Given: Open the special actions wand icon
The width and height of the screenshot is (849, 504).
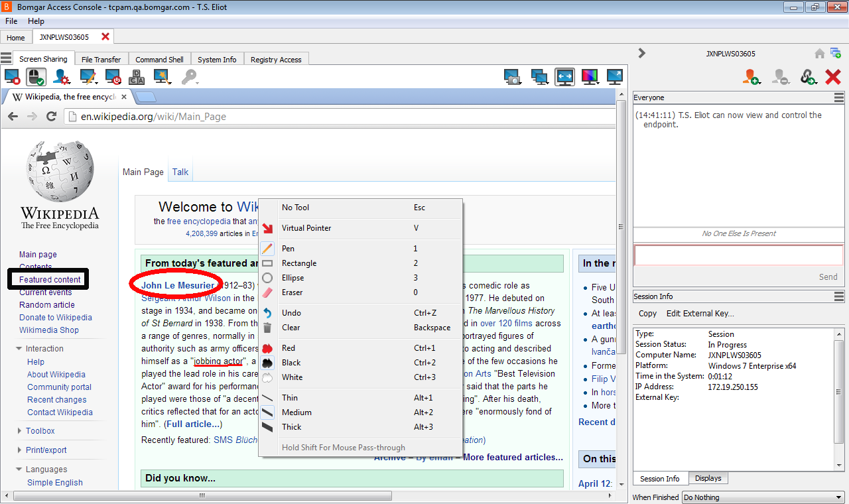Looking at the screenshot, I should coord(163,78).
